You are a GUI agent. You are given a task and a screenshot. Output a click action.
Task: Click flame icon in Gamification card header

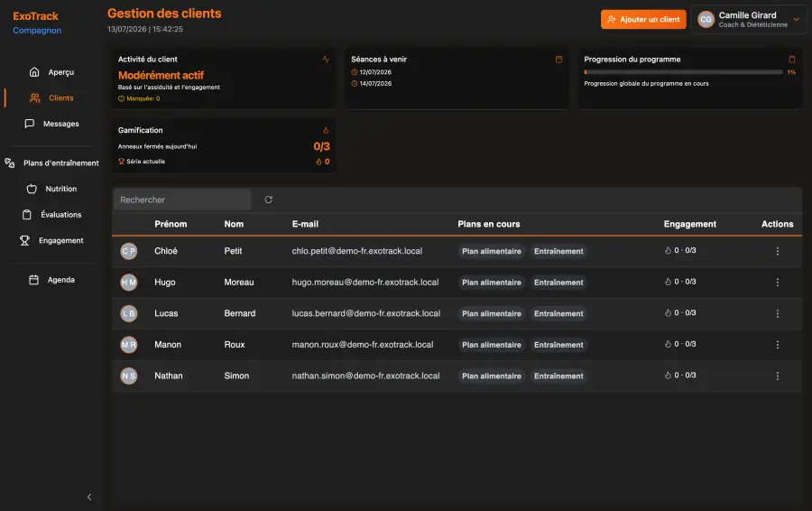(326, 130)
